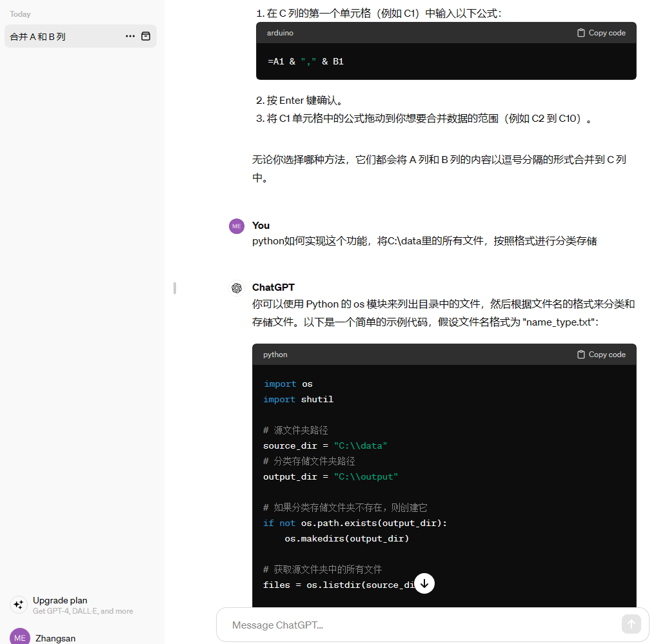Screen dimensions: 665x644
Task: Click the sparkle icon beside Upgrade plan
Action: [x=18, y=605]
